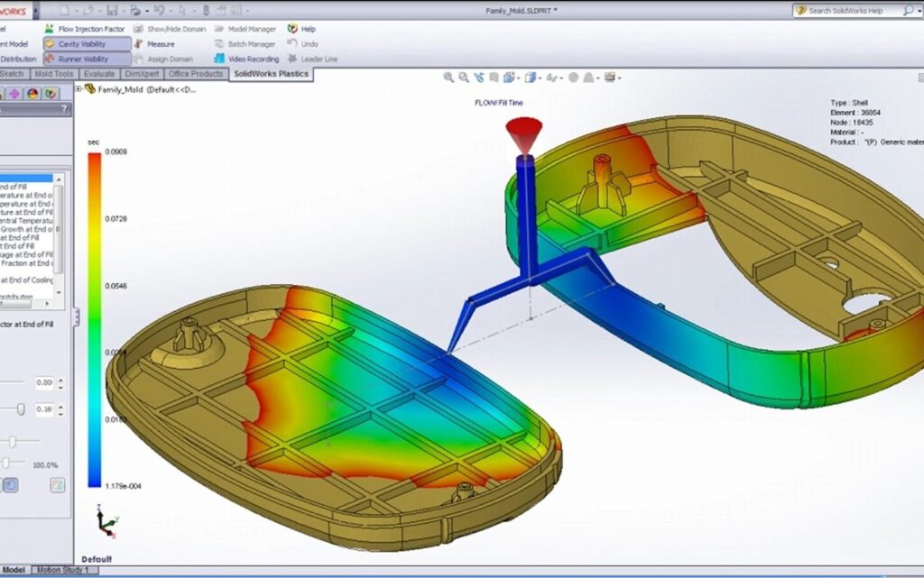Viewport: 924px width, 578px height.
Task: Click the chart icon button at panel bottom
Action: [x=57, y=485]
